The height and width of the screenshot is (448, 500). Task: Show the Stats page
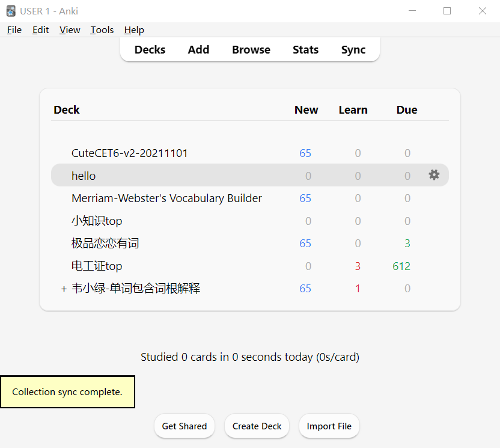pos(305,50)
